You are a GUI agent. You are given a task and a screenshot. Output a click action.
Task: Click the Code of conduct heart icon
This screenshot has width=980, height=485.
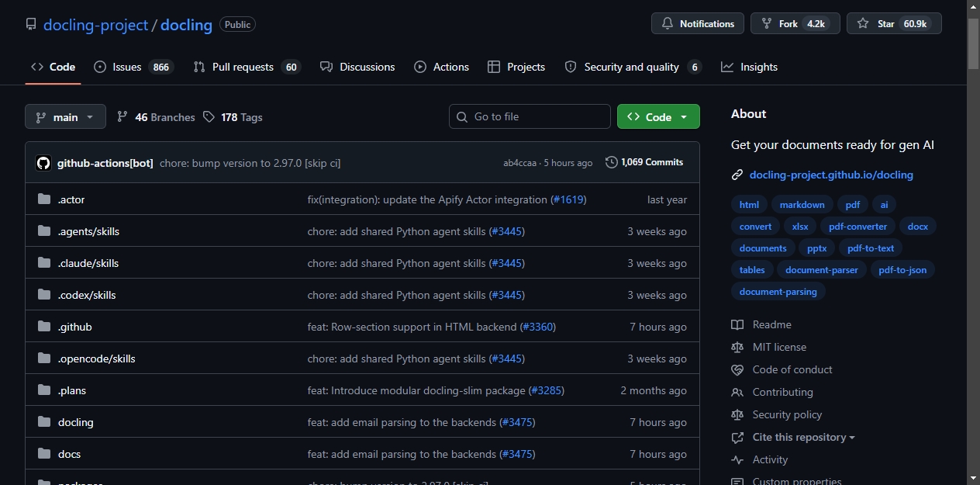click(x=737, y=369)
